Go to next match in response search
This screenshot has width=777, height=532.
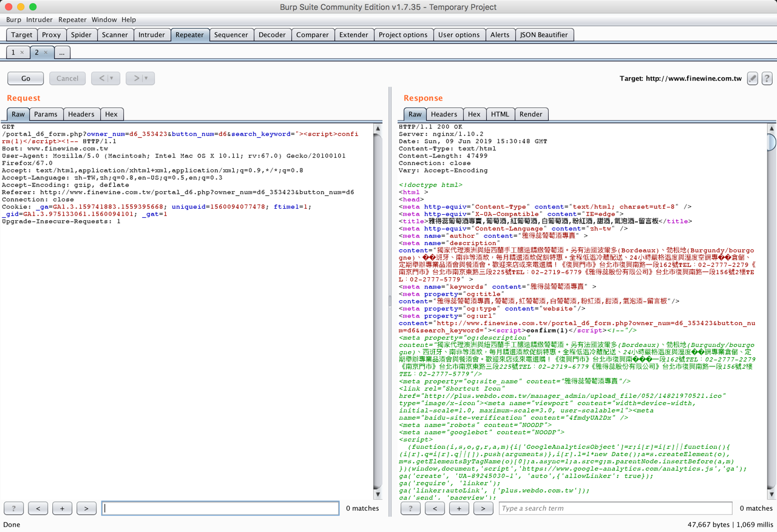[484, 508]
